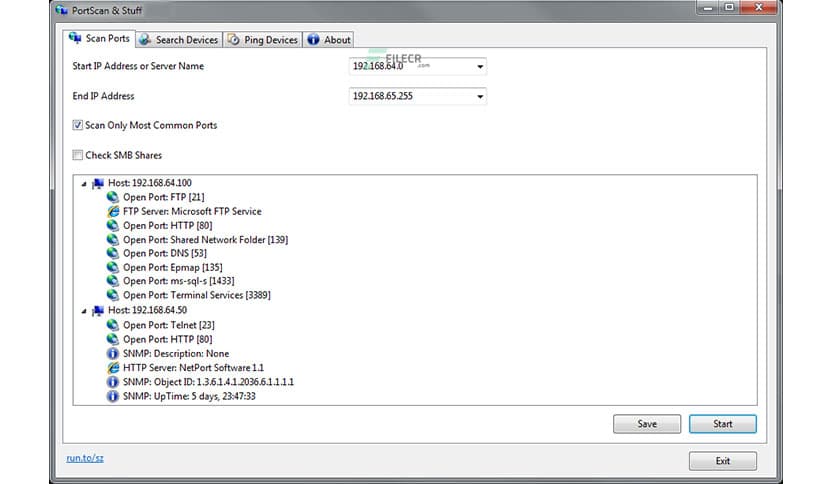Select the FTP Server: Microsoft FTP Service row
This screenshot has height=484, width=836.
(x=192, y=211)
